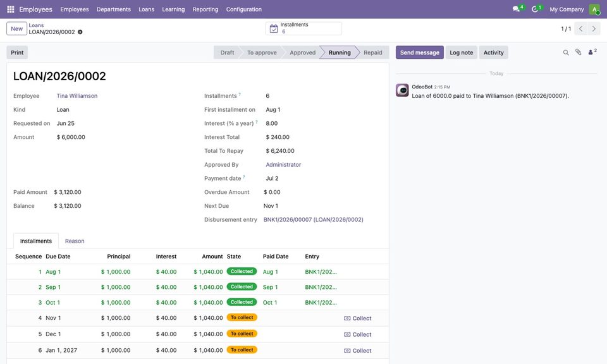Create a new loan with New
Screen dimensions: 607x364
[x=16, y=28]
